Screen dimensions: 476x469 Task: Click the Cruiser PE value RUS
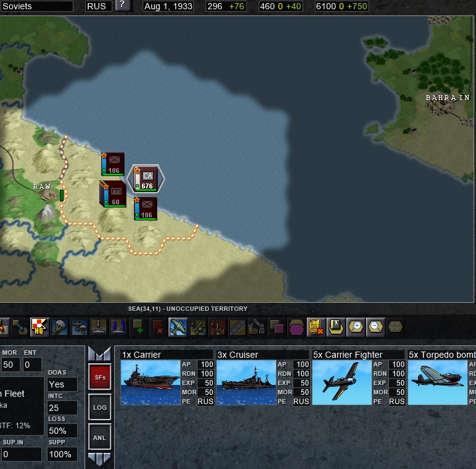click(301, 401)
